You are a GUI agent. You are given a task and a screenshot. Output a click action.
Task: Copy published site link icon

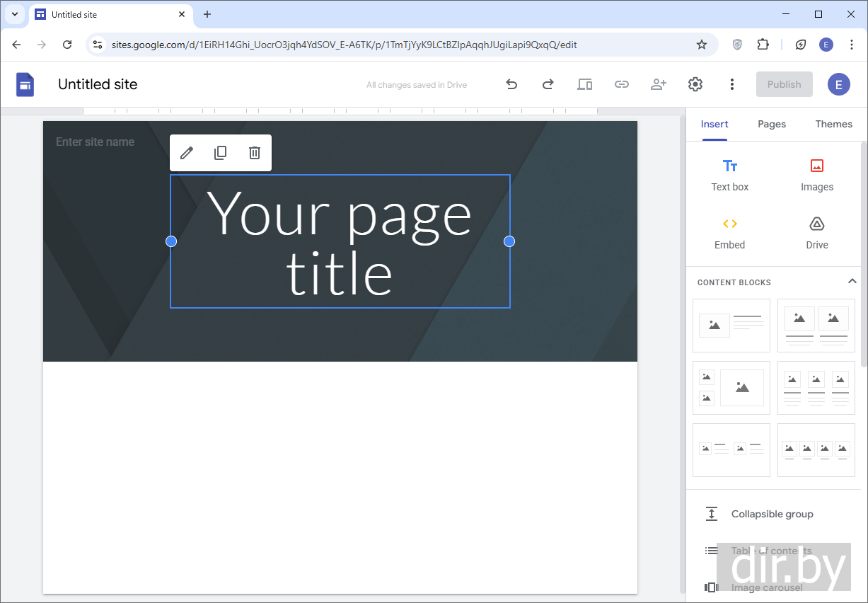pos(621,84)
